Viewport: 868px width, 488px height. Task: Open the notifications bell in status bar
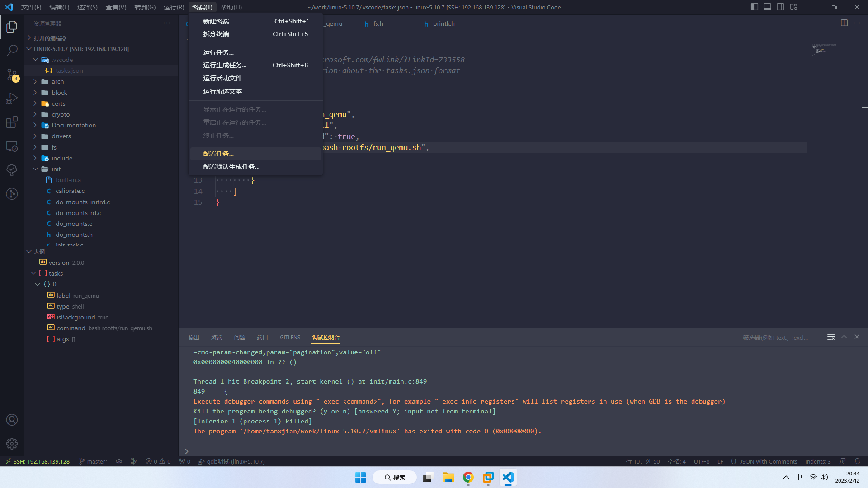[x=857, y=461]
